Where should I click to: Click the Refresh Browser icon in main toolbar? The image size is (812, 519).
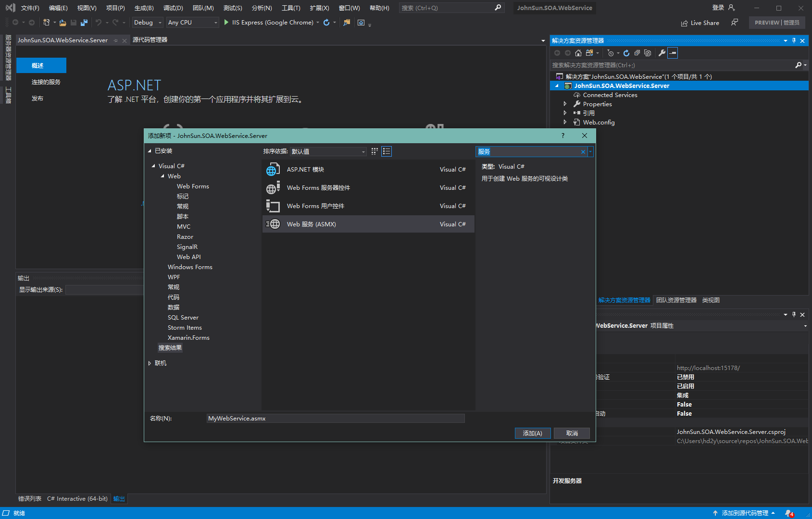[326, 23]
